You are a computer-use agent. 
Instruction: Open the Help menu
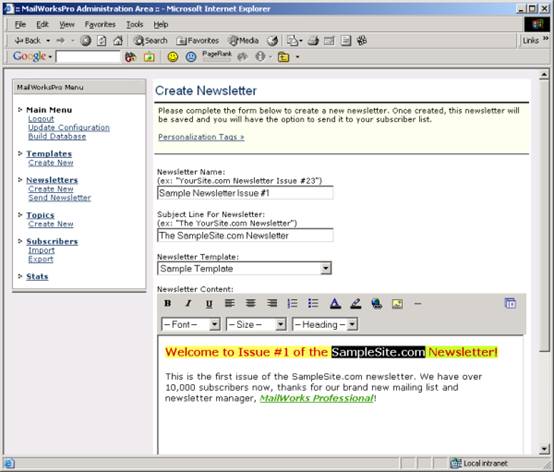click(160, 24)
